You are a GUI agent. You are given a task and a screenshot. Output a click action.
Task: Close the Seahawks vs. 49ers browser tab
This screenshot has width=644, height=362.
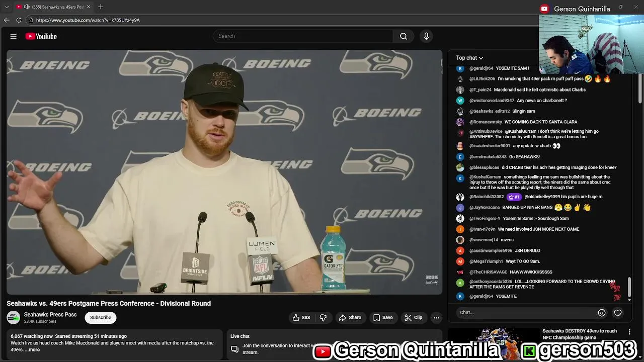click(x=89, y=7)
